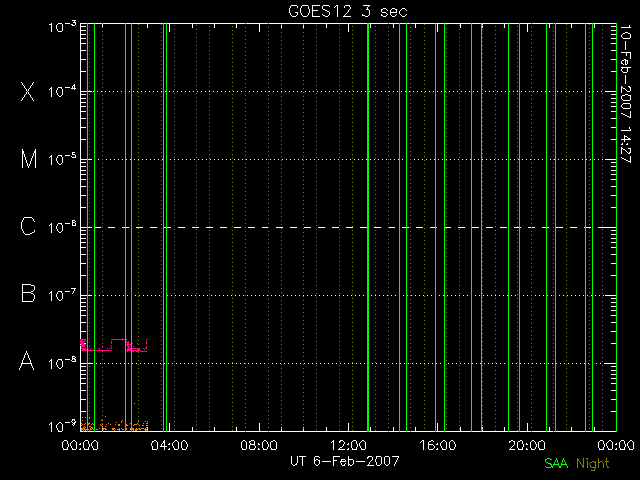
Task: Select the C flare class label
Action: click(28, 227)
